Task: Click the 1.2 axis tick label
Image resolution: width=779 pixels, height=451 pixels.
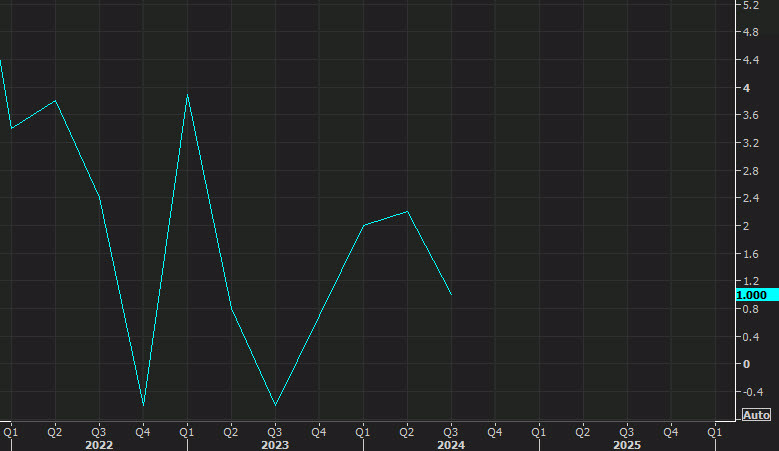Action: (x=751, y=281)
